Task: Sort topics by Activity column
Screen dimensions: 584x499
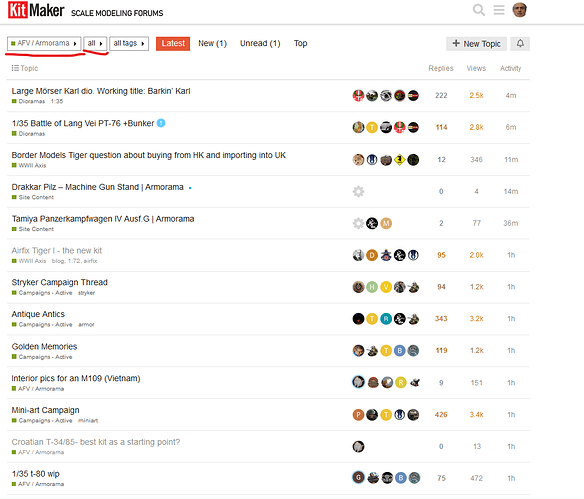Action: tap(510, 68)
